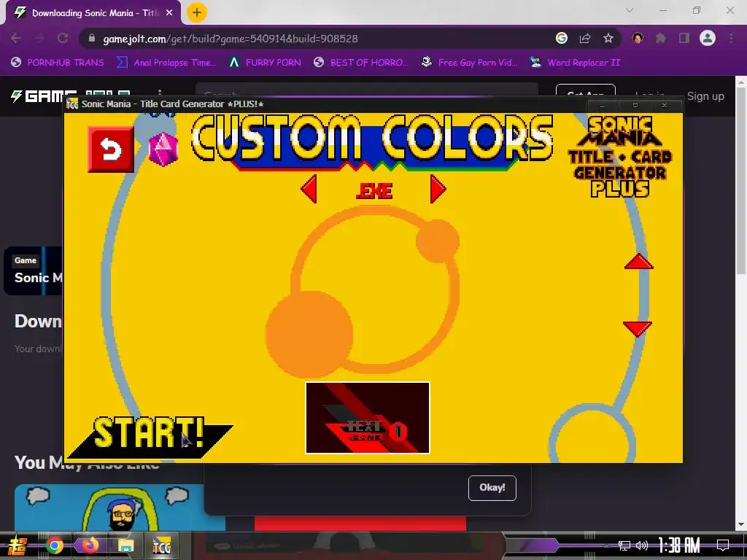747x560 pixels.
Task: Select next preset with right red arrow
Action: tap(438, 189)
